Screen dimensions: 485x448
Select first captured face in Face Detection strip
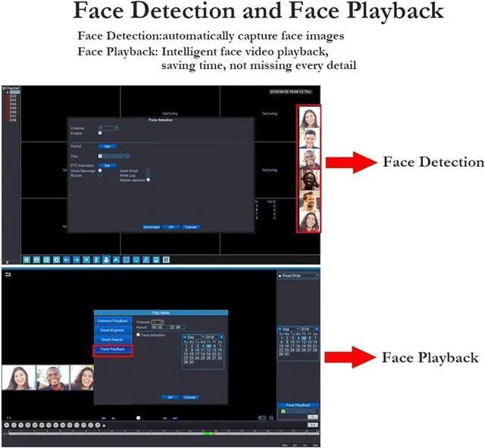(x=308, y=117)
